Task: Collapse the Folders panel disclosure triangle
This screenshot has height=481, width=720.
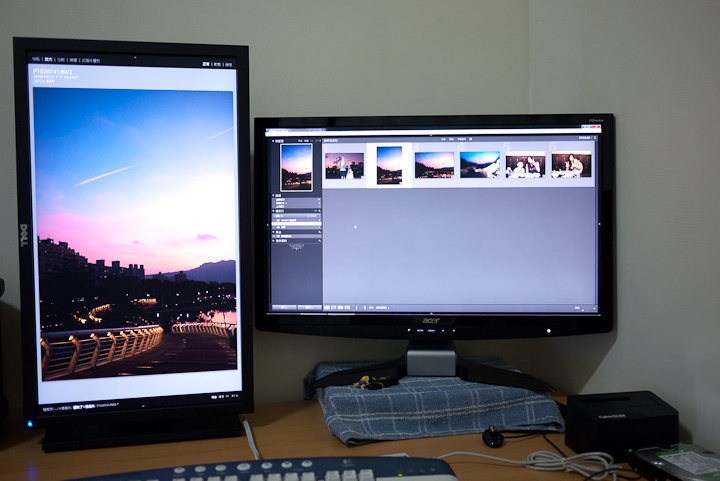Action: pos(273,211)
